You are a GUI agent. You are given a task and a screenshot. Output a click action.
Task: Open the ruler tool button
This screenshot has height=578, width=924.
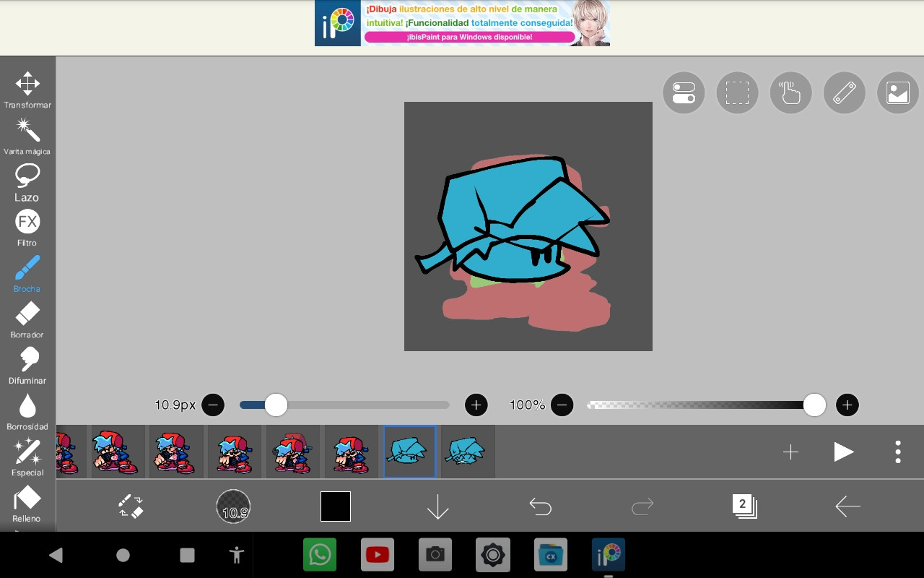844,93
